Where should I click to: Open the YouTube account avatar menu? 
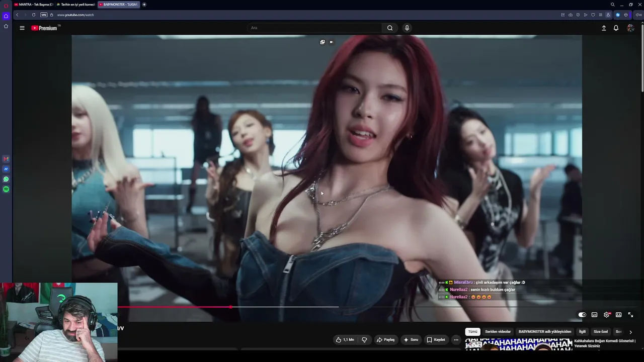pos(630,28)
